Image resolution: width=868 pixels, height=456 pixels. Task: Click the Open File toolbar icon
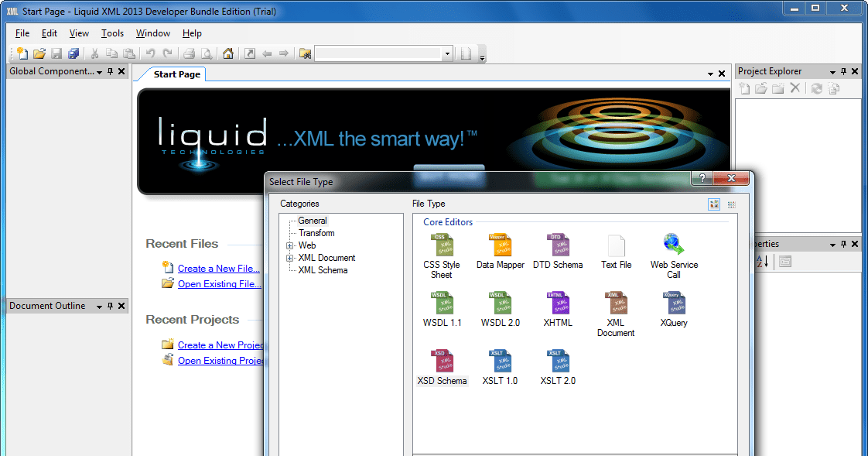click(39, 53)
